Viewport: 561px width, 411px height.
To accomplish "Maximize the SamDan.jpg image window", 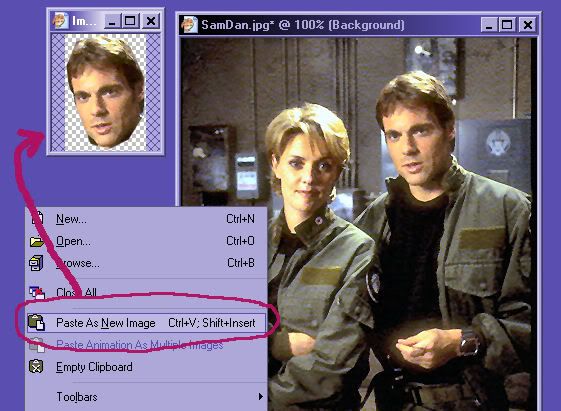I will point(507,25).
